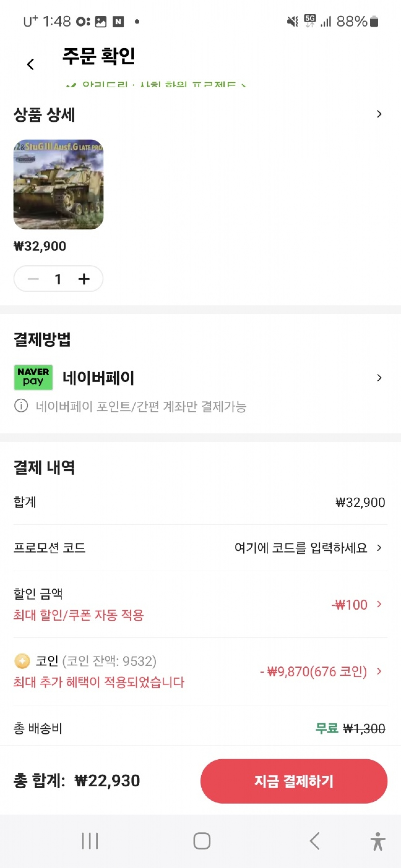Open the StuG III product thumbnail
The height and width of the screenshot is (868, 401).
tap(58, 184)
